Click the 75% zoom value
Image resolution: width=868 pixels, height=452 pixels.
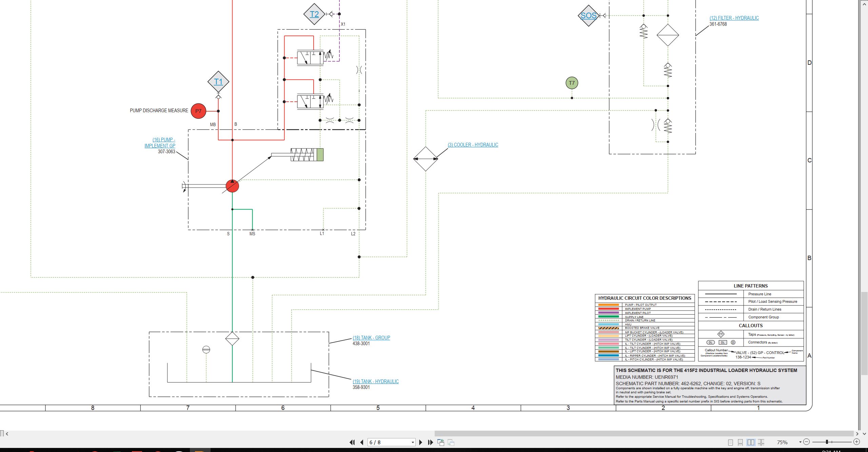click(x=782, y=442)
